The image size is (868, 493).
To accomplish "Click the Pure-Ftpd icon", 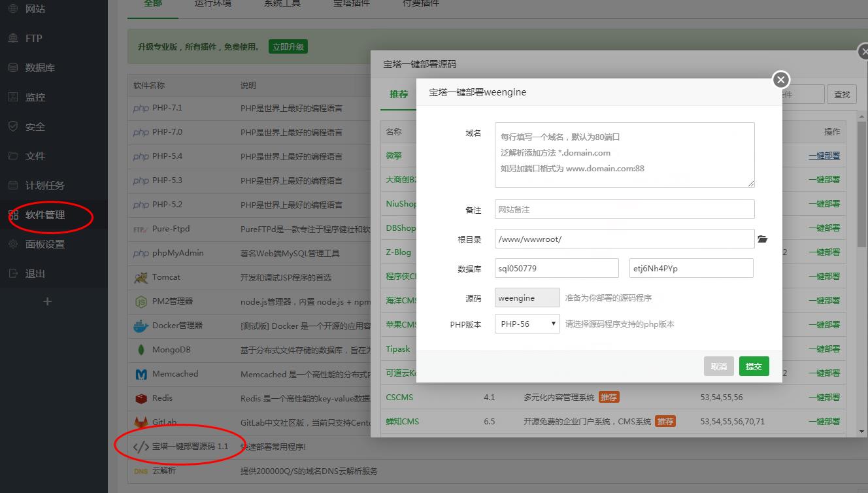I will [x=141, y=229].
